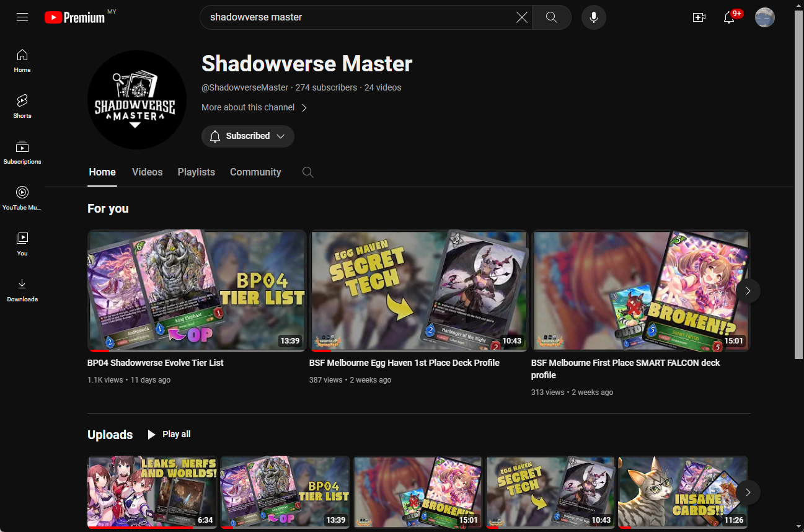Click the Shadowverse Master channel title
The width and height of the screenshot is (804, 532).
[307, 64]
